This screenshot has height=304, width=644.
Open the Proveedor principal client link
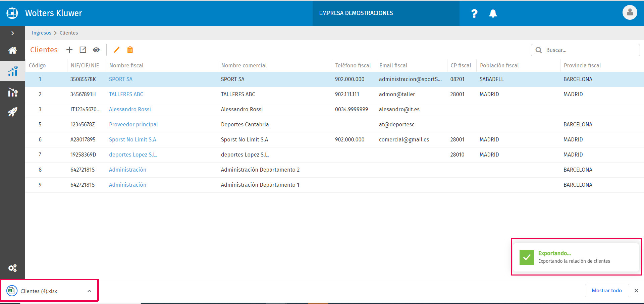[x=133, y=124]
